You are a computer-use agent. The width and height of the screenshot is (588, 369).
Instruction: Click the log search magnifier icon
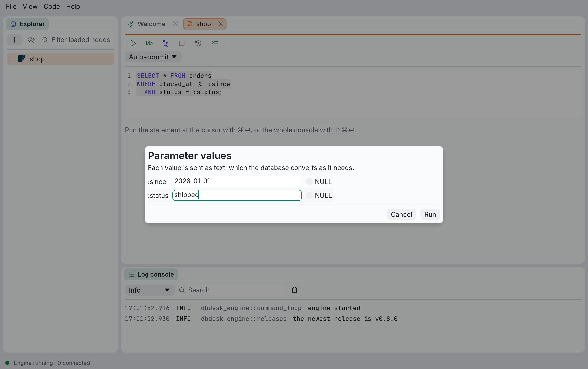182,290
